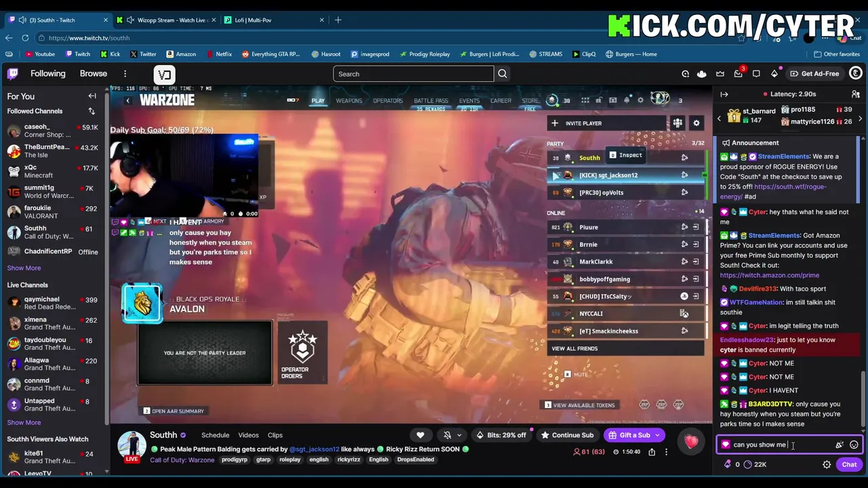Open the Browse page
The image size is (868, 488).
tap(94, 73)
